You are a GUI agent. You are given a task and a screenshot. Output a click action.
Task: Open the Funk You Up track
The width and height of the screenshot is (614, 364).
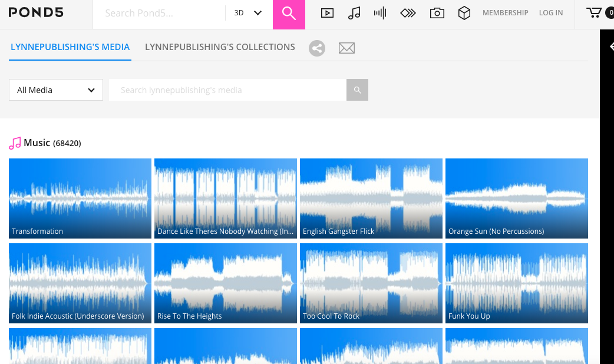[517, 283]
